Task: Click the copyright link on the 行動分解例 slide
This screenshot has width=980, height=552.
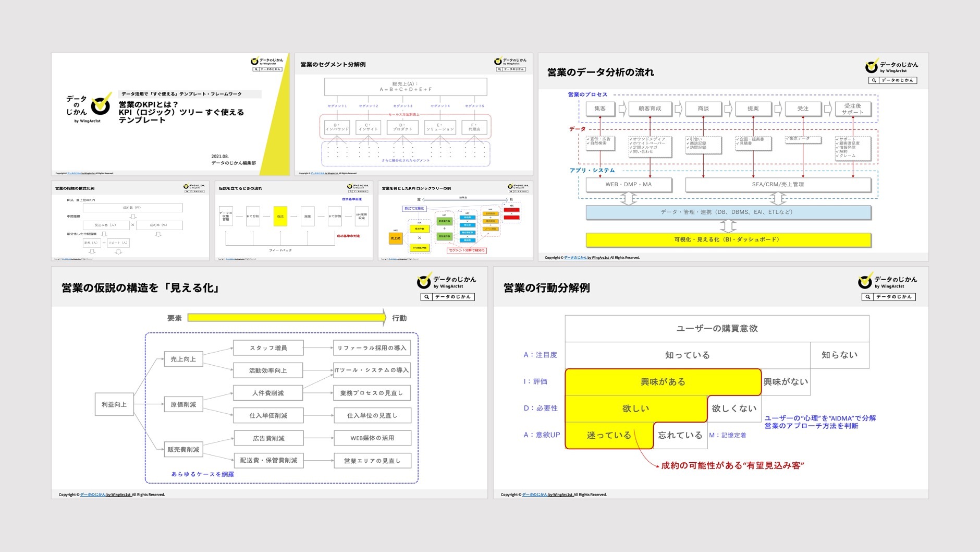Action: coord(547,495)
